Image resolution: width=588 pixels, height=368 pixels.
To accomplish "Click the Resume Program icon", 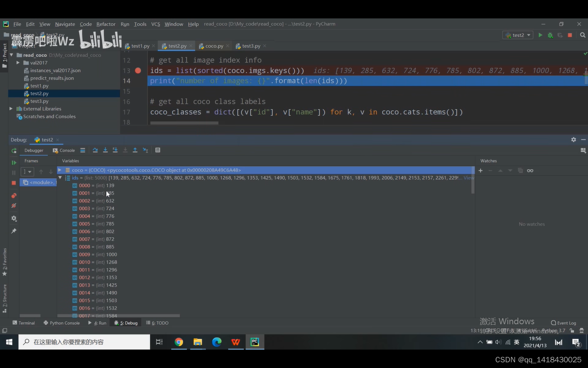I will pyautogui.click(x=13, y=162).
